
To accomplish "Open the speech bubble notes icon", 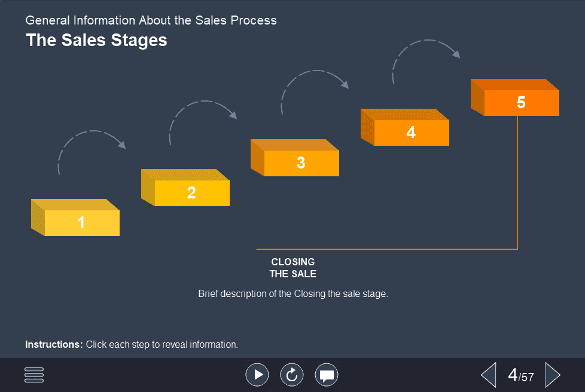I will tap(327, 375).
